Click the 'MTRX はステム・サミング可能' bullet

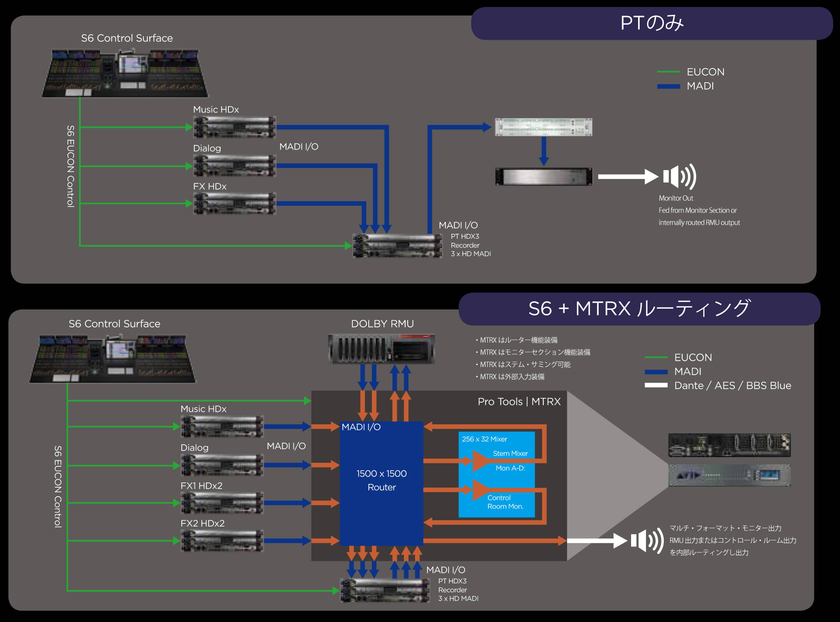(523, 364)
